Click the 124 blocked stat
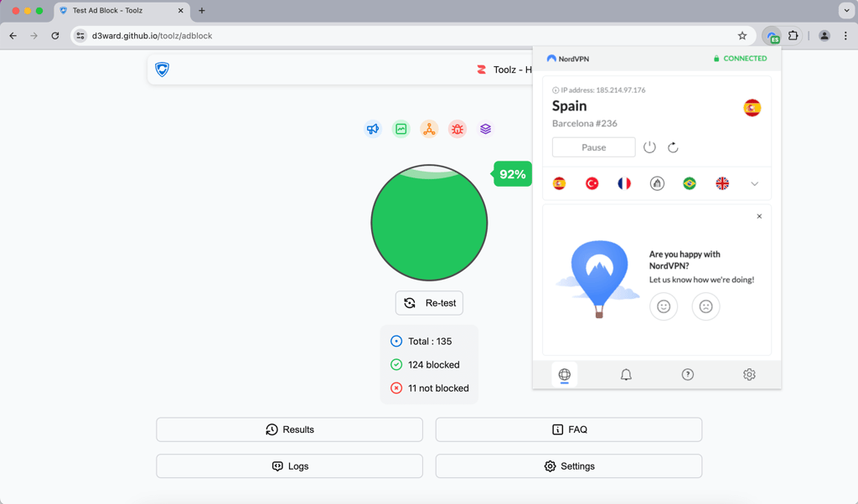The image size is (858, 504). click(x=425, y=365)
